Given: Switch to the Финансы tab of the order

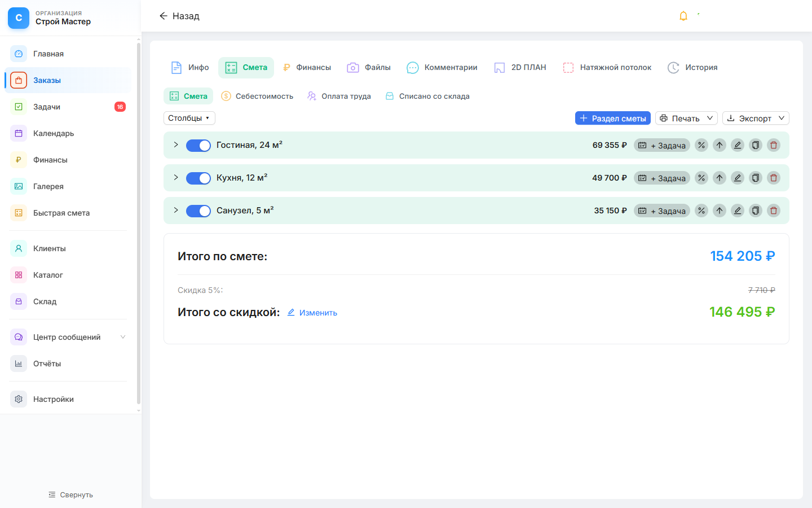Looking at the screenshot, I should [x=307, y=68].
